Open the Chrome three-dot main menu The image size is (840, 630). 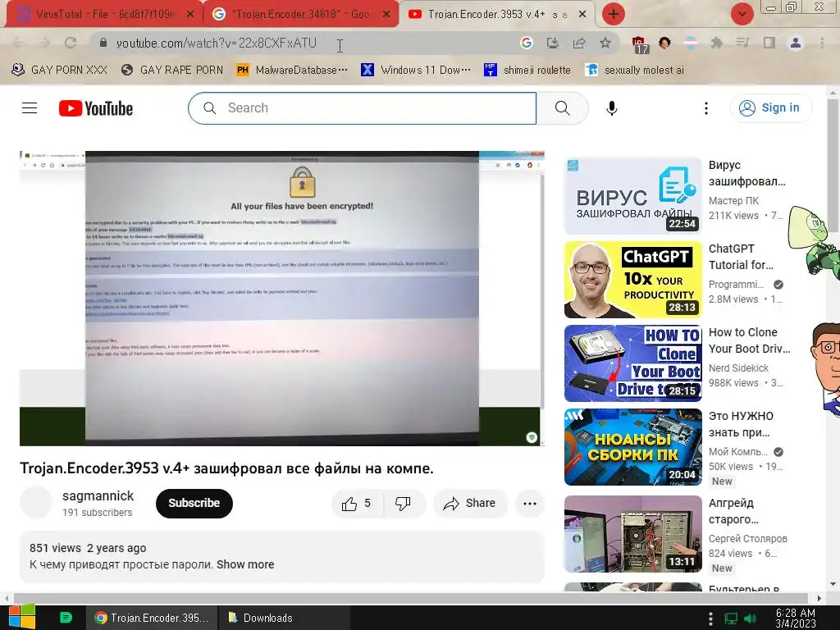click(x=822, y=43)
